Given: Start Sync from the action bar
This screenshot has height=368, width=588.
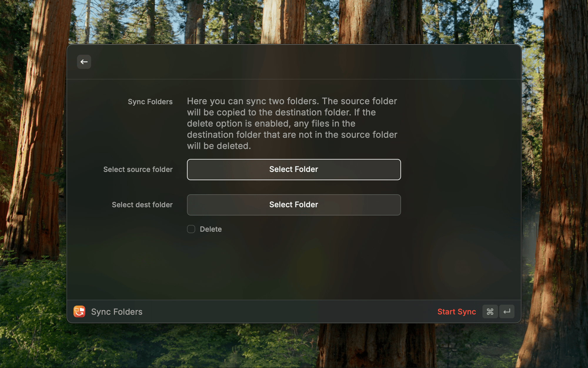Looking at the screenshot, I should click(457, 311).
